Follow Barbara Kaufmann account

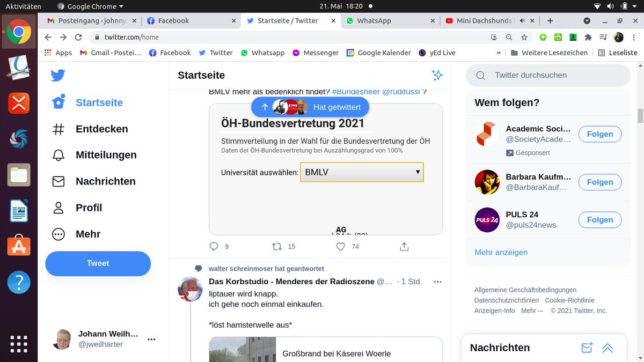pyautogui.click(x=600, y=182)
